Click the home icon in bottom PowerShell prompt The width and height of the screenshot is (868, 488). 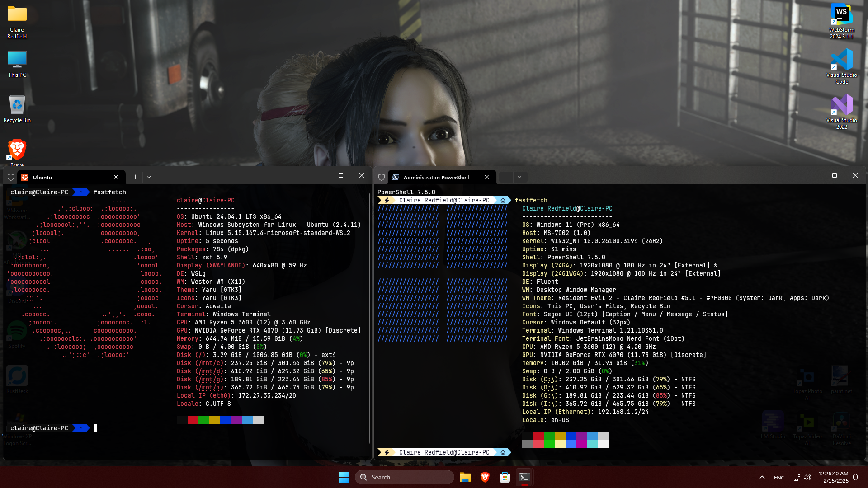[x=503, y=452]
